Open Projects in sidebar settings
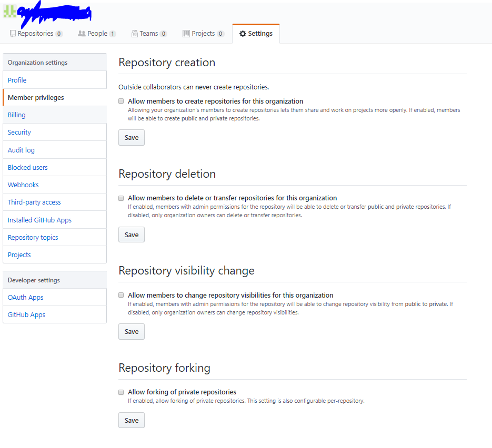The image size is (492, 448). point(55,254)
